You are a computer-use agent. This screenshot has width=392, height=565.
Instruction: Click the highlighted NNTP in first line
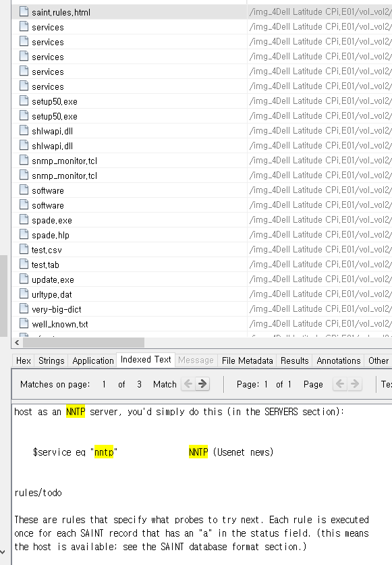(x=76, y=412)
